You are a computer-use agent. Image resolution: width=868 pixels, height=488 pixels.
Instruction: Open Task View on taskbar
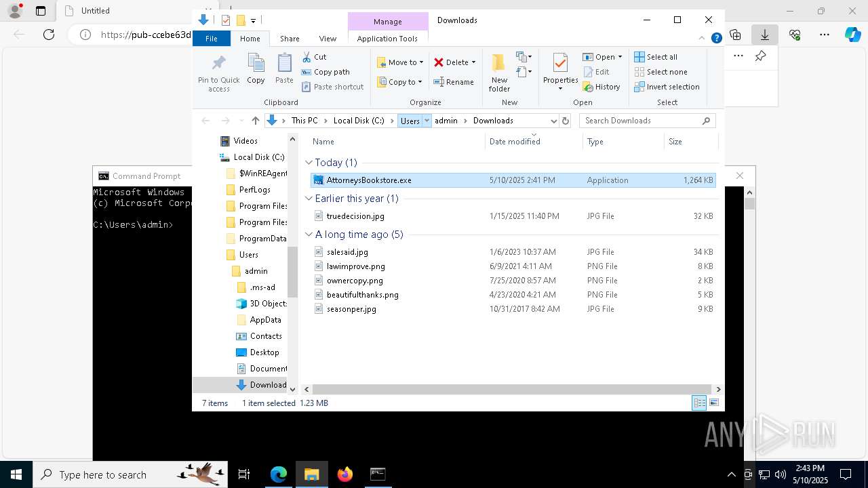(244, 474)
